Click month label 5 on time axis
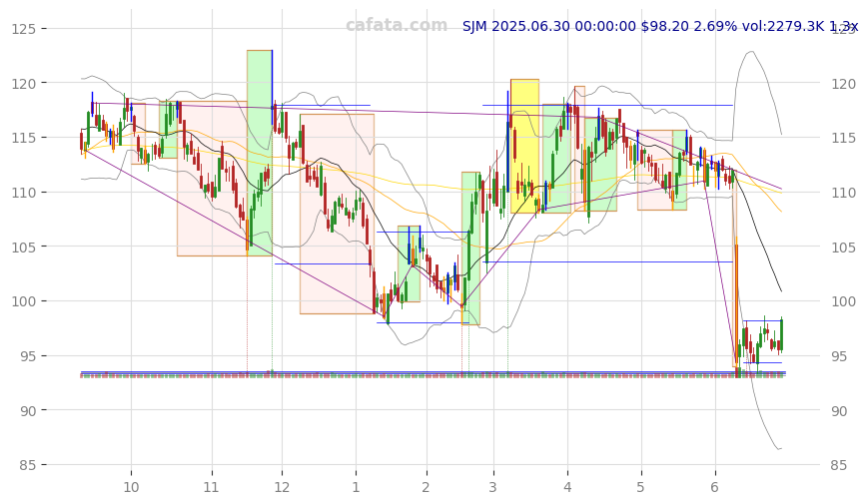The height and width of the screenshot is (504, 868). [640, 487]
